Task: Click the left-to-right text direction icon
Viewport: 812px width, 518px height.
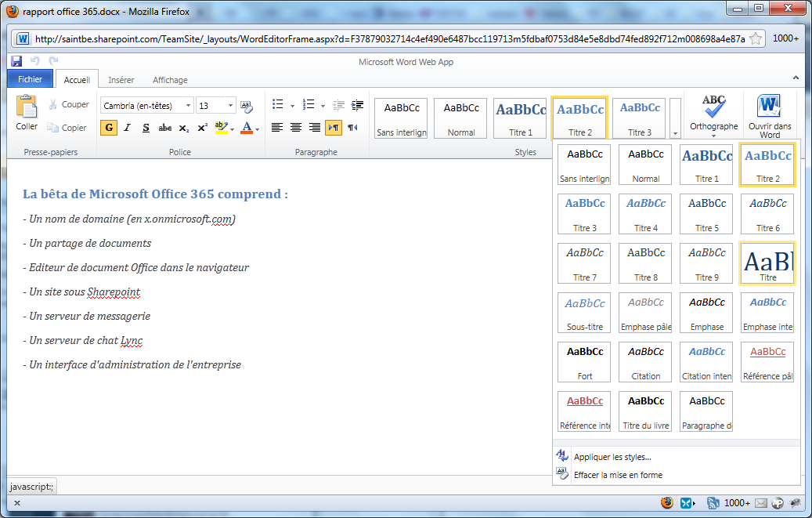Action: pos(334,128)
